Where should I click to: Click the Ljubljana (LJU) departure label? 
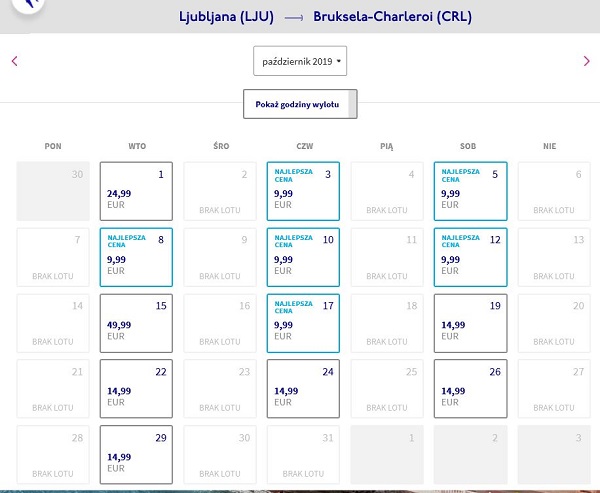click(227, 17)
